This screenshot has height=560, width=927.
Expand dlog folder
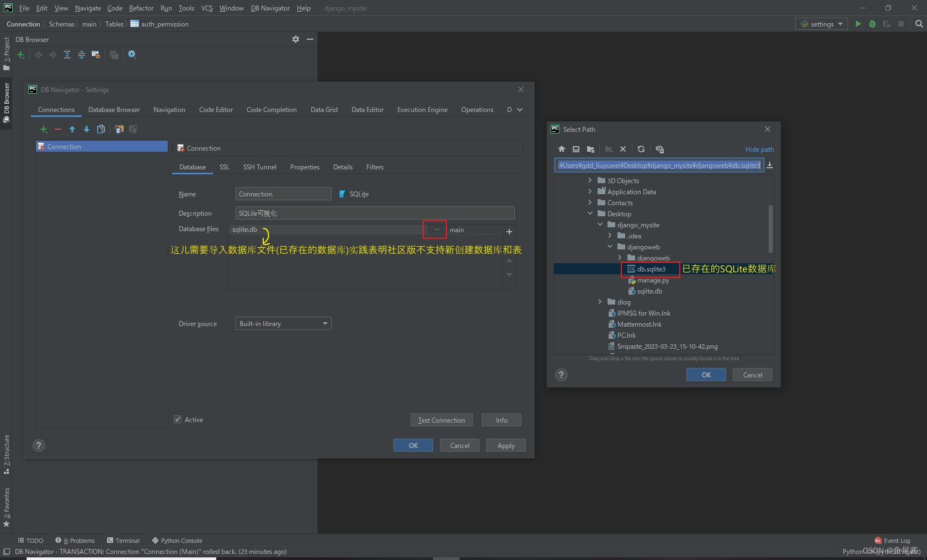coord(600,302)
